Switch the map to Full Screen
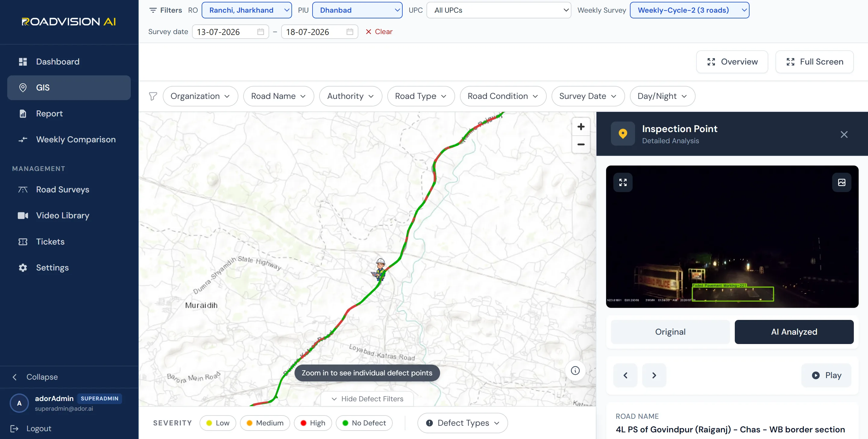The image size is (868, 439). click(x=814, y=62)
